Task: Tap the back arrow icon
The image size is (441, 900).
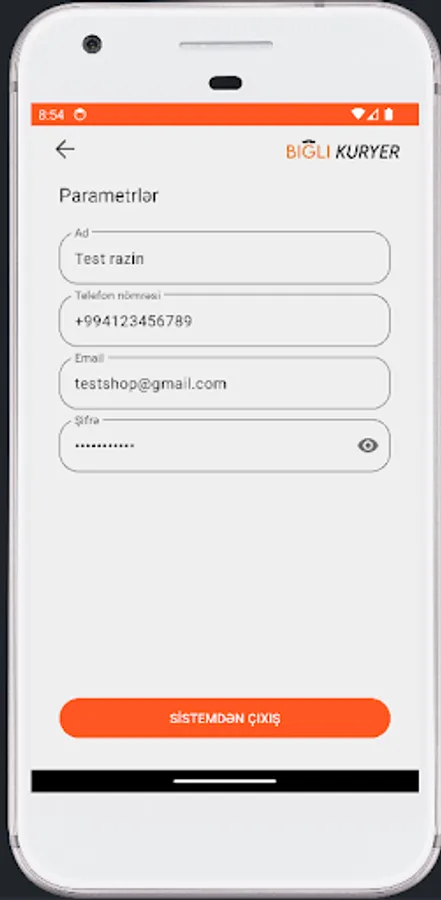Action: pyautogui.click(x=65, y=149)
